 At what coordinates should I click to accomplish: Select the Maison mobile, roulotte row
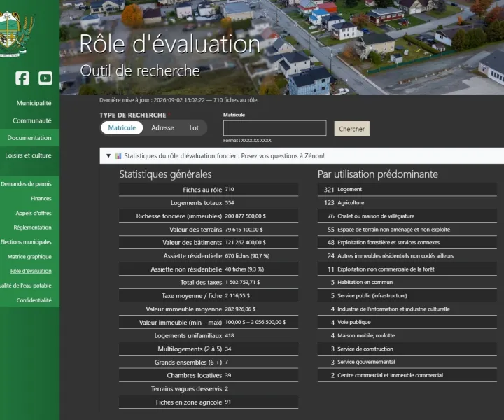[407, 336]
